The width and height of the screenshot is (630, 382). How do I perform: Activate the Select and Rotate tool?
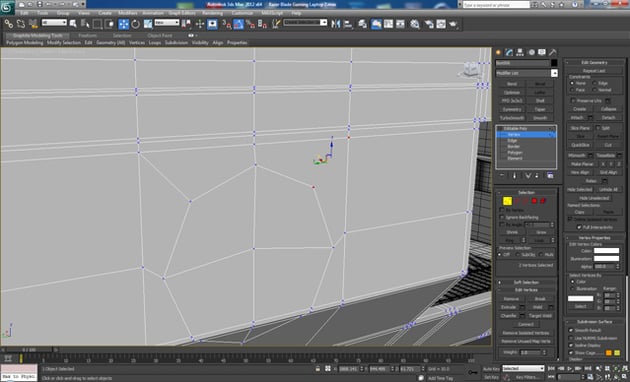click(136, 24)
